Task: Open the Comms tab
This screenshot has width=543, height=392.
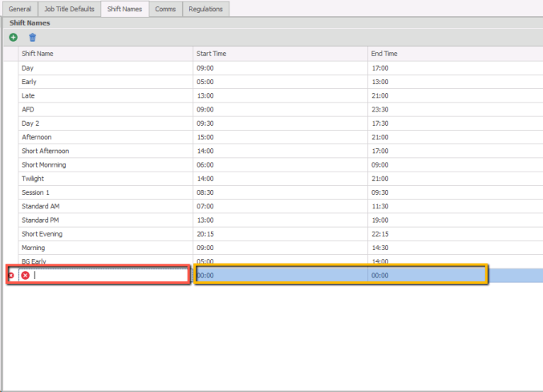Action: point(166,9)
